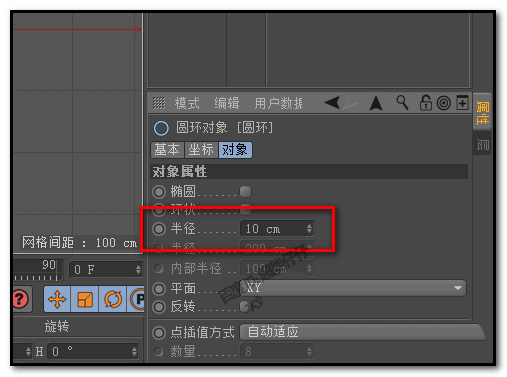Select the move tool icon
Viewport: 507px width, 377px height.
57,299
